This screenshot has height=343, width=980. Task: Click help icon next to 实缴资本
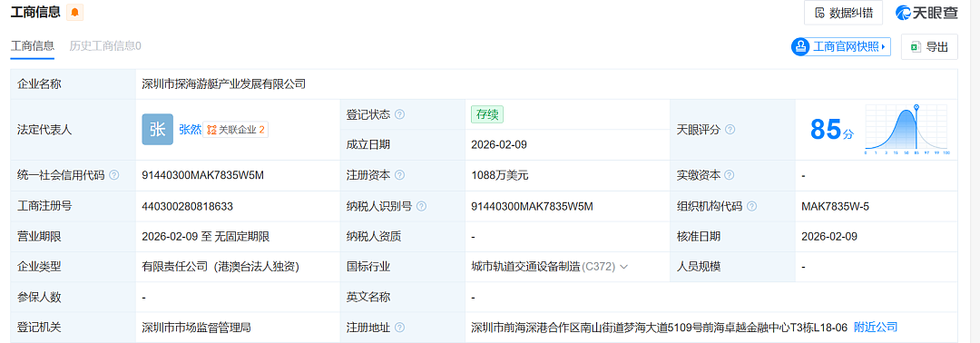730,175
